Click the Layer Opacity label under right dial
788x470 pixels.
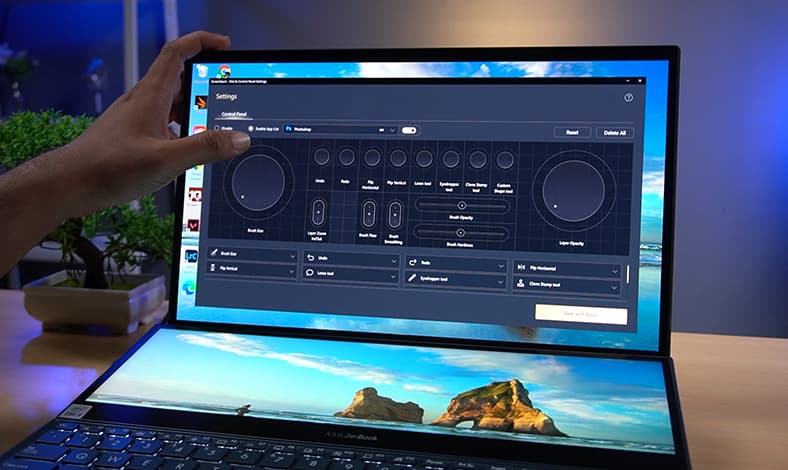[571, 243]
